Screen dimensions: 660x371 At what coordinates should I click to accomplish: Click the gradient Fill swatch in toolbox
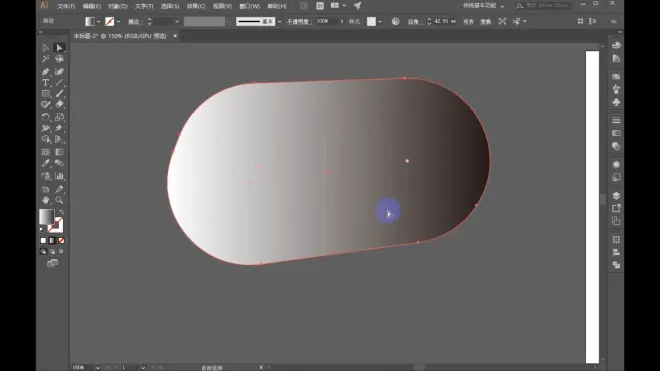click(46, 216)
